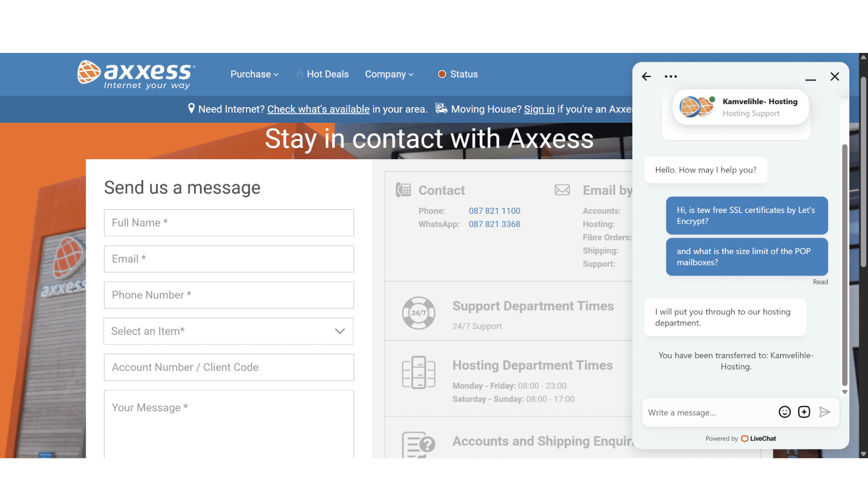Click the chat scrollbar down arrow
This screenshot has height=488, width=868.
845,392
